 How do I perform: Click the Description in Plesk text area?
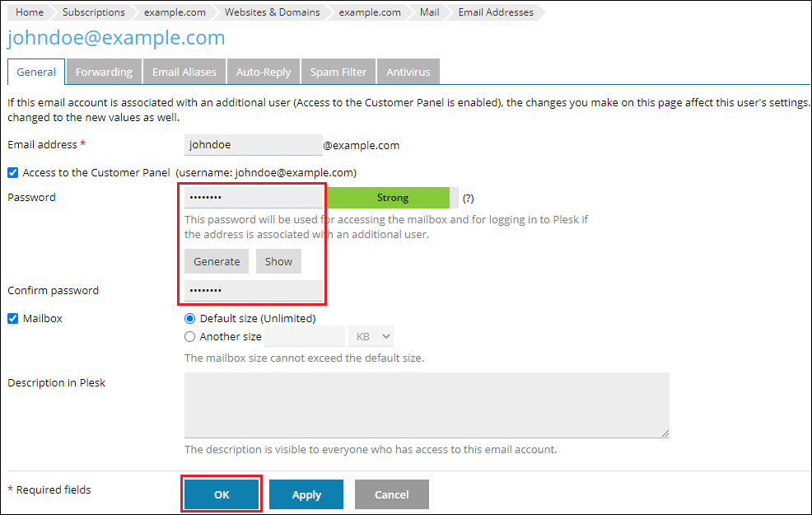coord(426,405)
